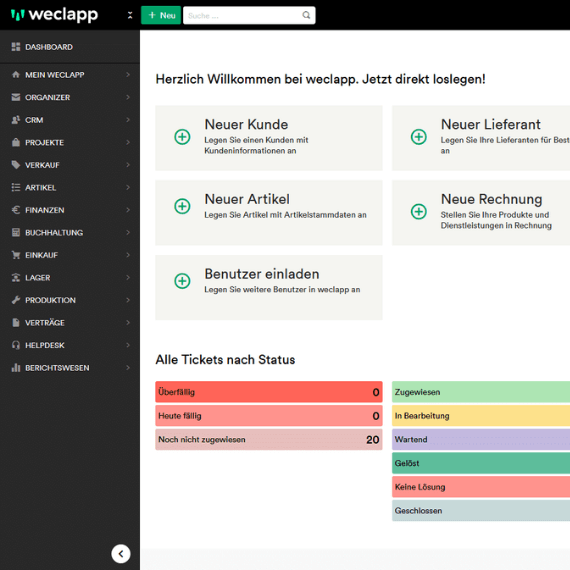
Task: Click the Keine Lösung status bar
Action: [x=481, y=487]
